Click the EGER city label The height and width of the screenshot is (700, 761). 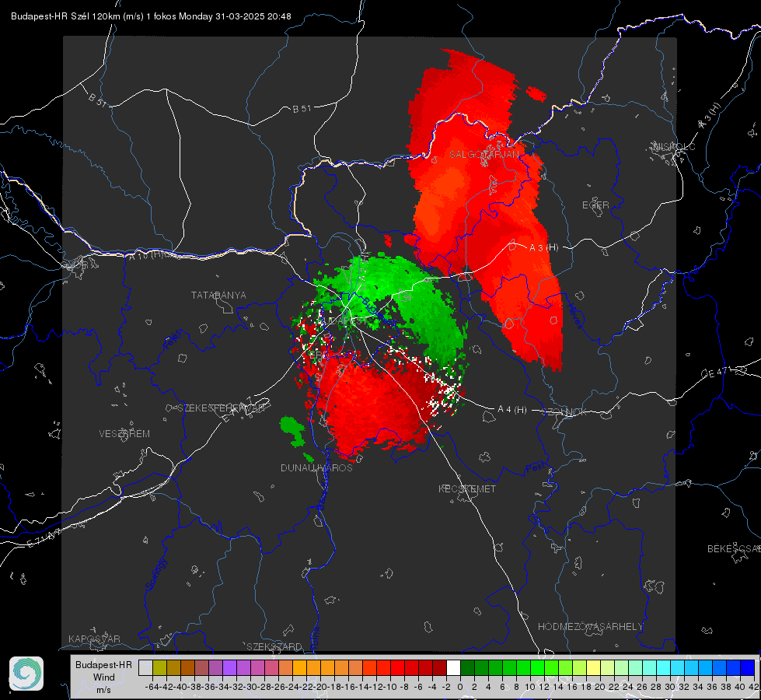595,205
